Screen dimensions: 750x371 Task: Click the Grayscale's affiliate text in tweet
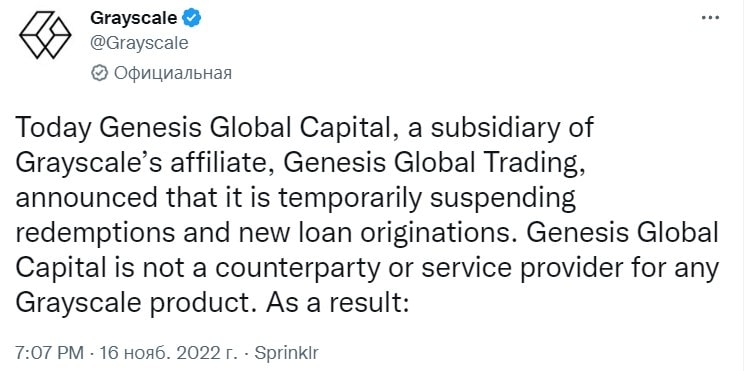click(x=144, y=164)
